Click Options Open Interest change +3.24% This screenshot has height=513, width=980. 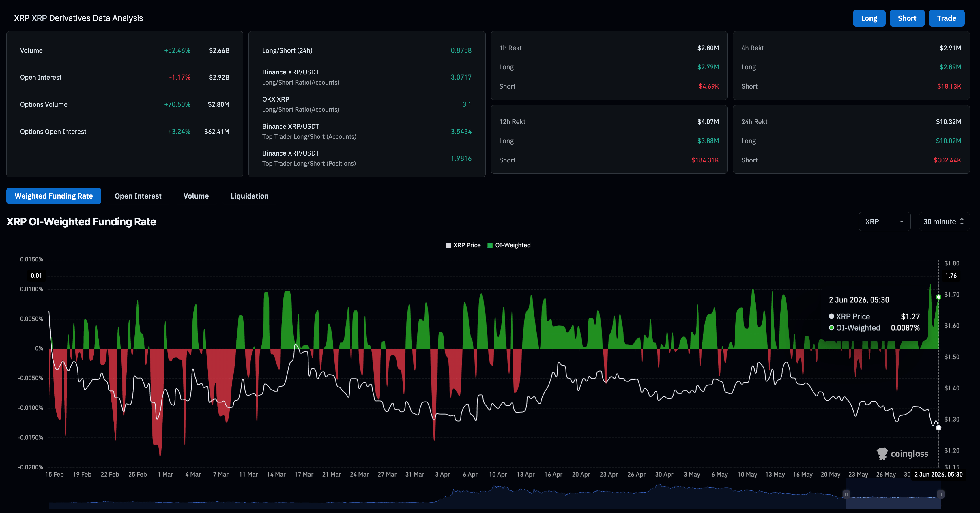tap(179, 132)
